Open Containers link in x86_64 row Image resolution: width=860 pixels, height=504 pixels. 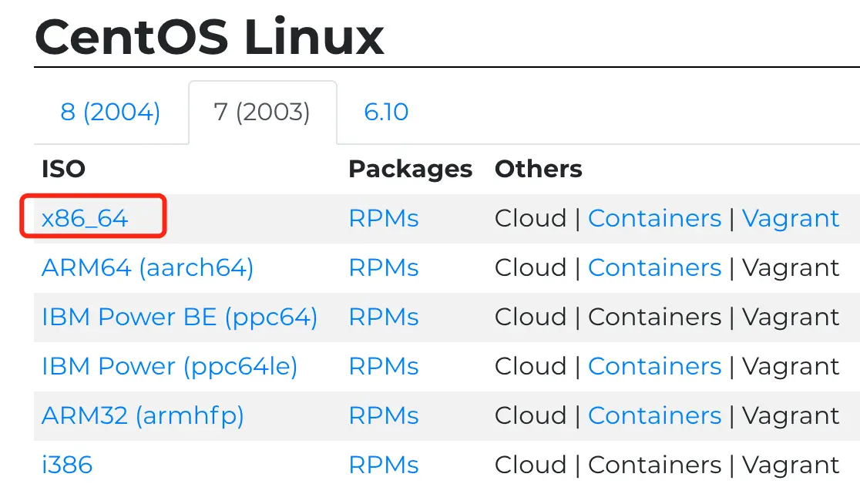click(x=654, y=219)
